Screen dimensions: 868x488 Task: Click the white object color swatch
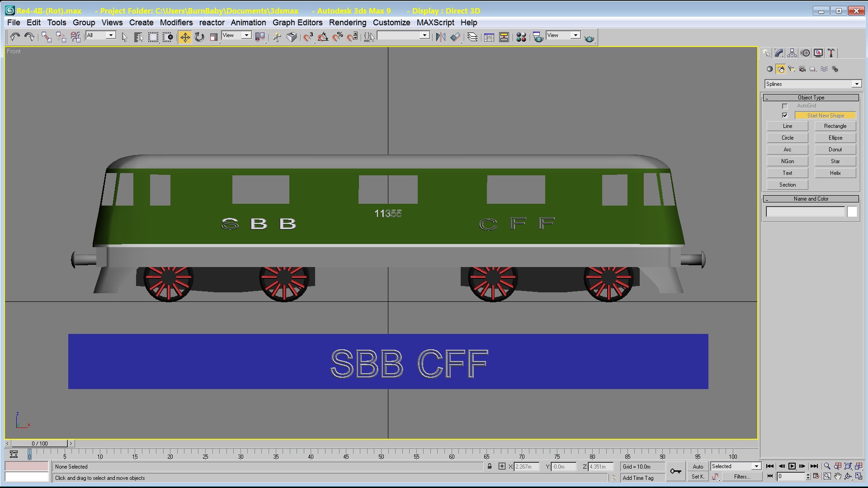pos(852,211)
